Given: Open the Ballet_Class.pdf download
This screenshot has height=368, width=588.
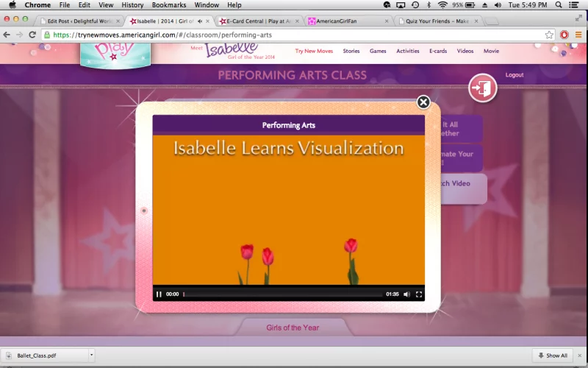Looking at the screenshot, I should coord(45,355).
